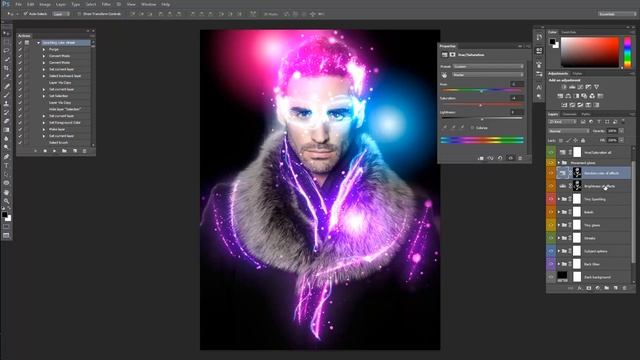
Task: Select the Dark background layer thumbnail
Action: 562,276
